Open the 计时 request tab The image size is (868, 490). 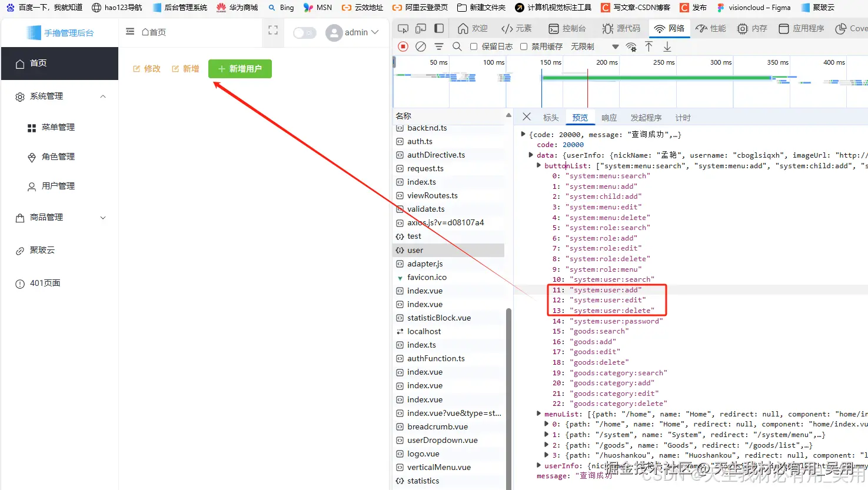coord(683,118)
